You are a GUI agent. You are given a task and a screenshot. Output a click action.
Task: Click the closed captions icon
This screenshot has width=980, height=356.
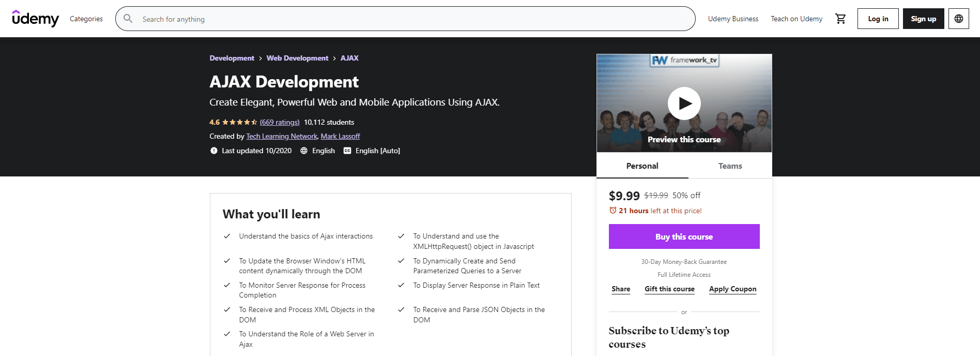(347, 151)
